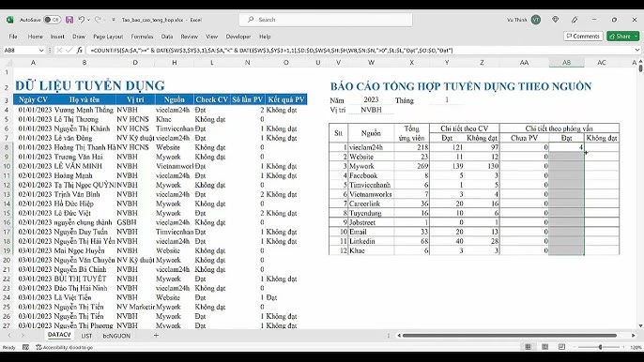Click the New Sheet plus icon
The height and width of the screenshot is (362, 644).
pos(156,336)
